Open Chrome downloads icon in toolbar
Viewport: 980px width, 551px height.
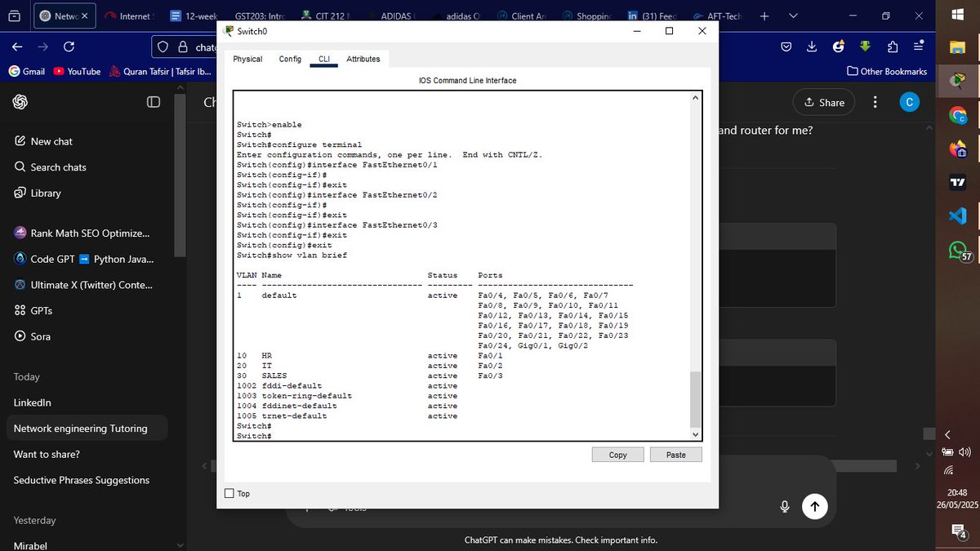coord(811,47)
